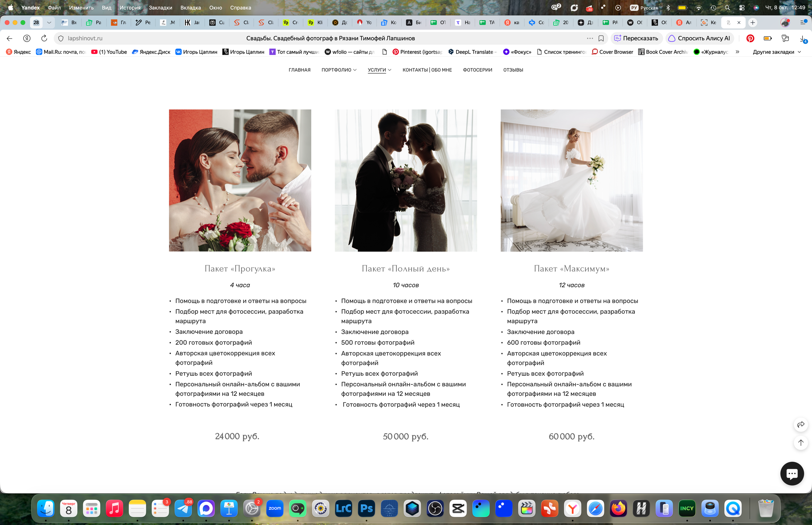This screenshot has width=812, height=525.
Task: Launch Telegram from the Dock
Action: [183, 508]
